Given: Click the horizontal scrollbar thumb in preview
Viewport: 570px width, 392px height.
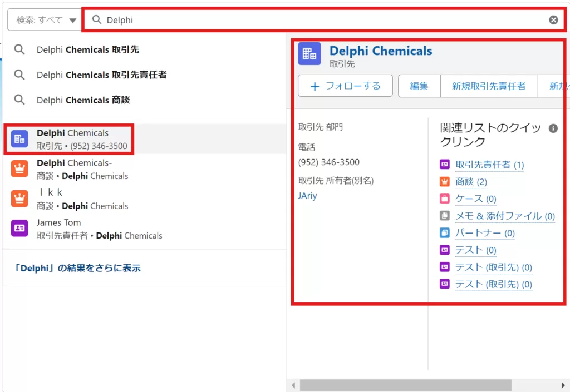Looking at the screenshot, I should [x=406, y=385].
